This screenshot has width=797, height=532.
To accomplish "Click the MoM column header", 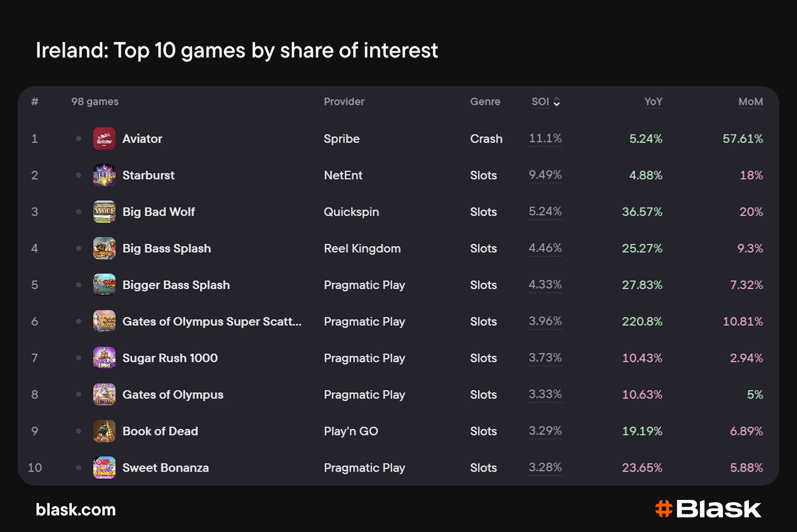I will coord(751,102).
